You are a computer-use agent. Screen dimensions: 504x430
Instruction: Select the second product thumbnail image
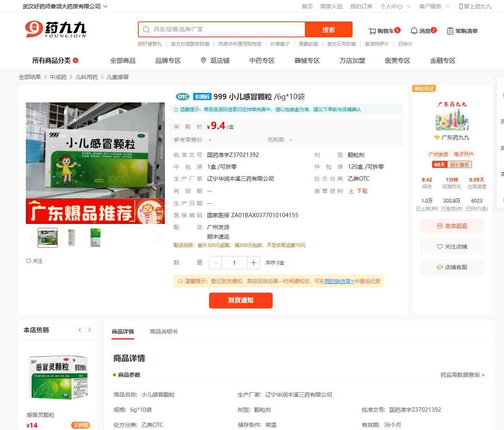(72, 238)
